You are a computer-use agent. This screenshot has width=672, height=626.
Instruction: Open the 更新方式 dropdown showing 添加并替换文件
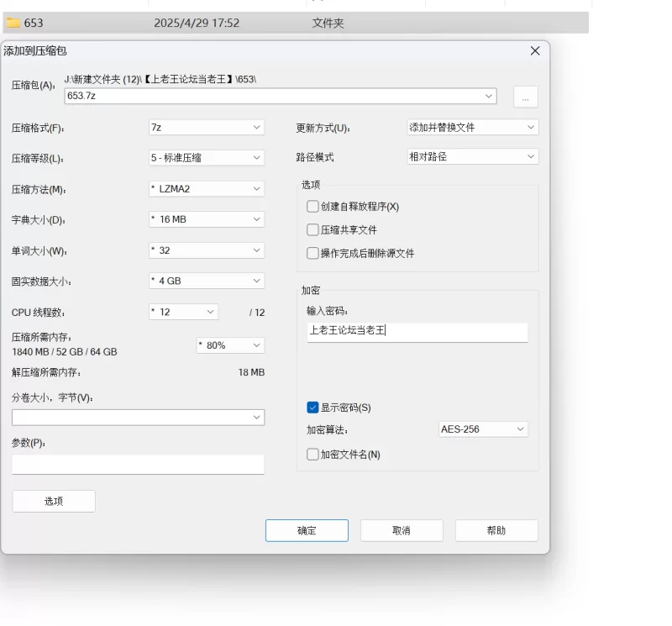click(473, 128)
